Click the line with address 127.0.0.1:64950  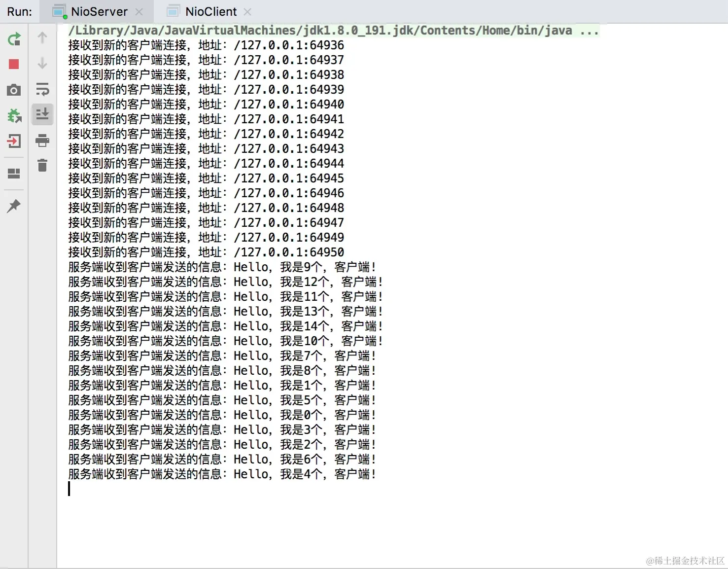(x=206, y=252)
